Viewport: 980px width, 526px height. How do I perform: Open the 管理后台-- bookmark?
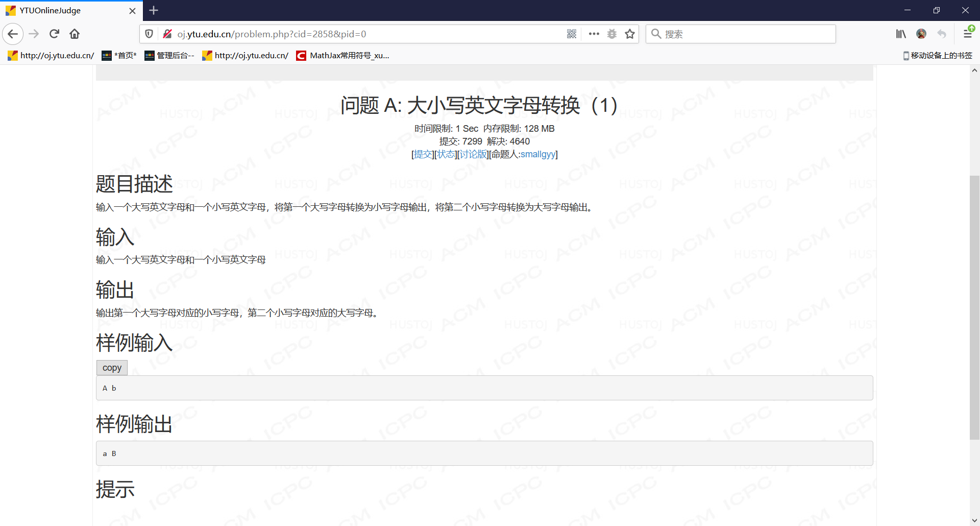169,56
